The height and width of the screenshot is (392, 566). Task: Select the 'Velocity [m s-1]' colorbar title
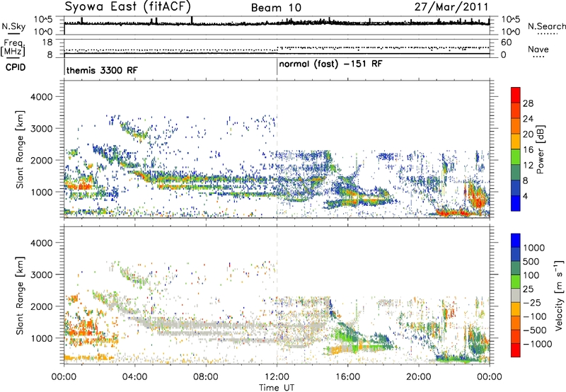[560, 295]
